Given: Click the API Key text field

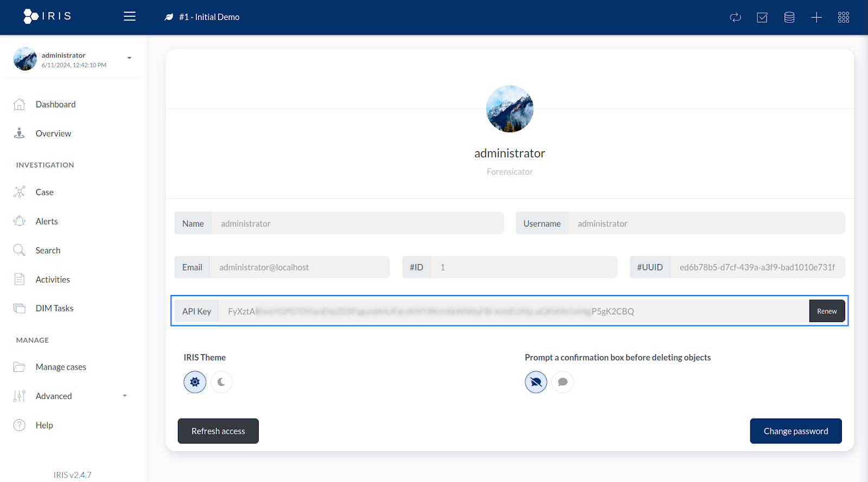Looking at the screenshot, I should pos(513,311).
